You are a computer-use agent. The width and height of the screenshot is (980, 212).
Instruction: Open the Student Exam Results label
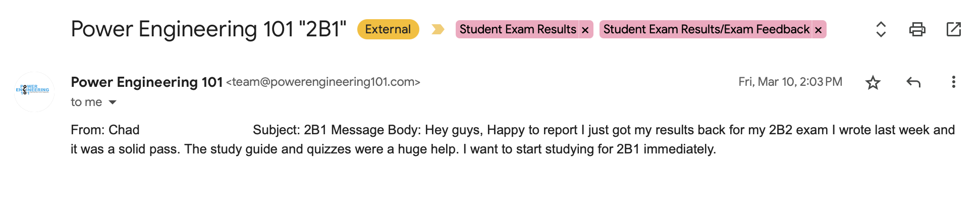517,29
